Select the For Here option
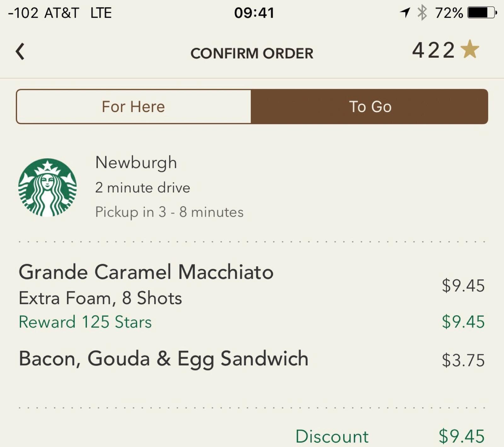The height and width of the screenshot is (447, 504). [x=134, y=106]
